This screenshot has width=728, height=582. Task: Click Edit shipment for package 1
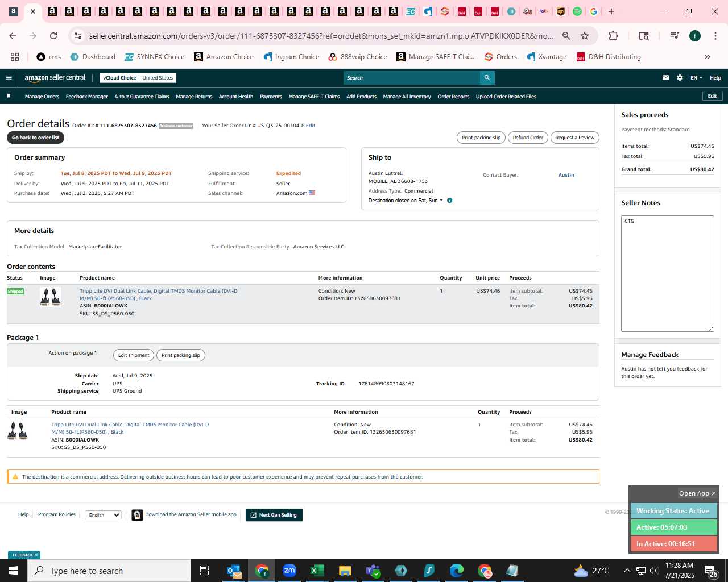(x=134, y=355)
